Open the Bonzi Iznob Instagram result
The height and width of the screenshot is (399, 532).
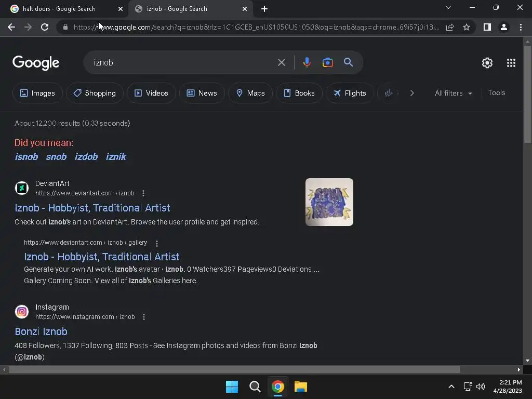41,332
